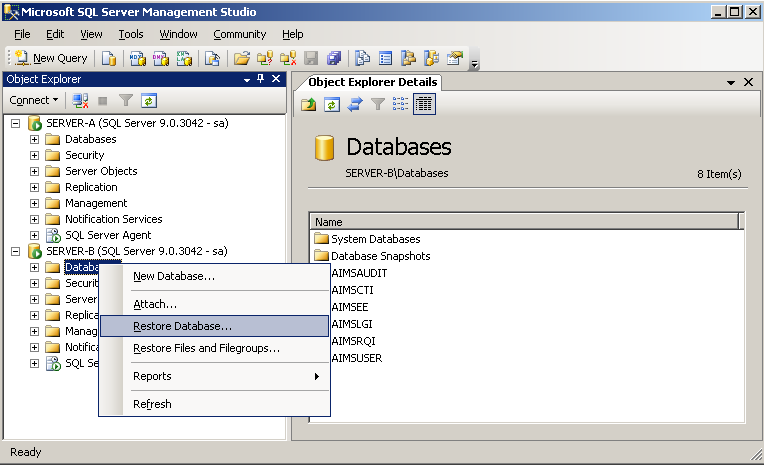Choose Restore Database from context menu
Viewport: 764px width, 465px height.
pyautogui.click(x=182, y=326)
